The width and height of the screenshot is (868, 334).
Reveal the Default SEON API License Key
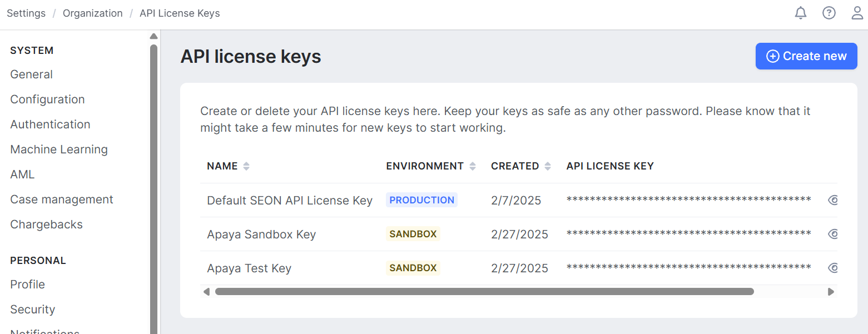pos(832,200)
